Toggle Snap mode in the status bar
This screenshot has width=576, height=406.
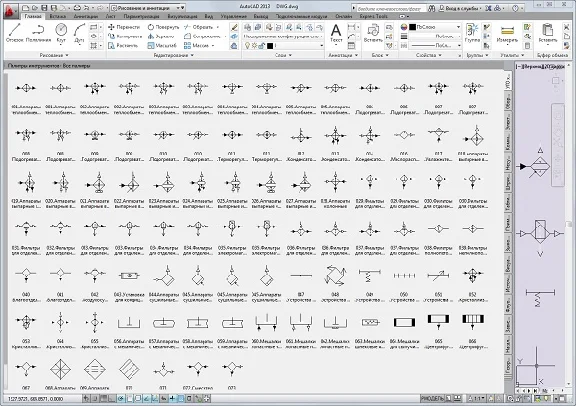click(x=95, y=398)
